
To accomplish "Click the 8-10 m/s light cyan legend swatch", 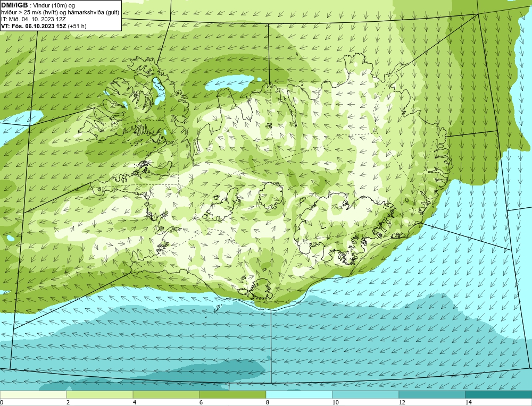I will click(299, 394).
